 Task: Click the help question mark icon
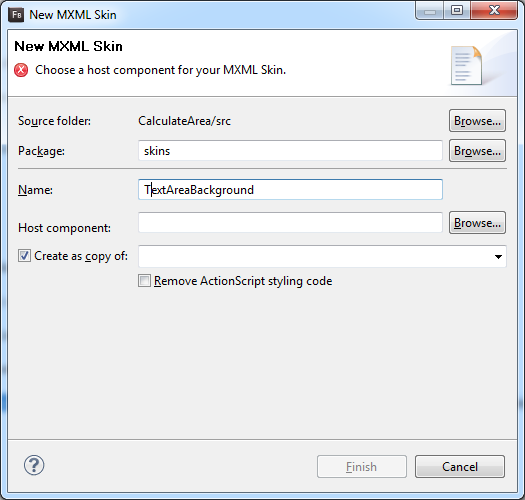(34, 465)
